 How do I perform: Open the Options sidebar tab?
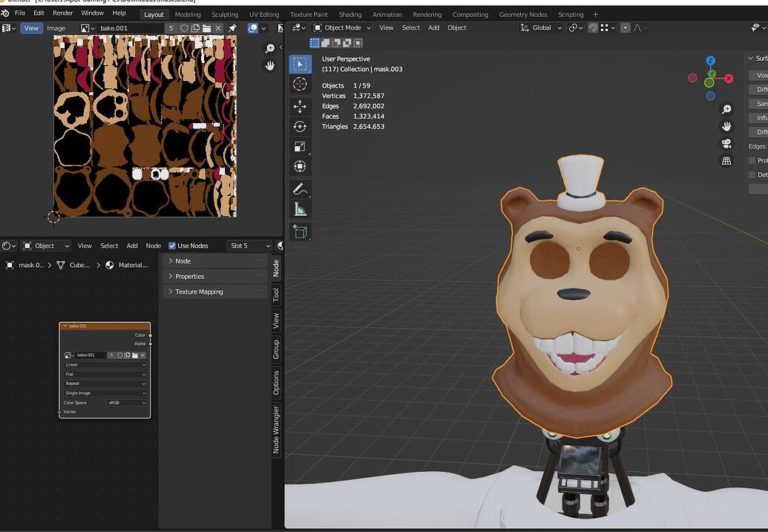276,383
